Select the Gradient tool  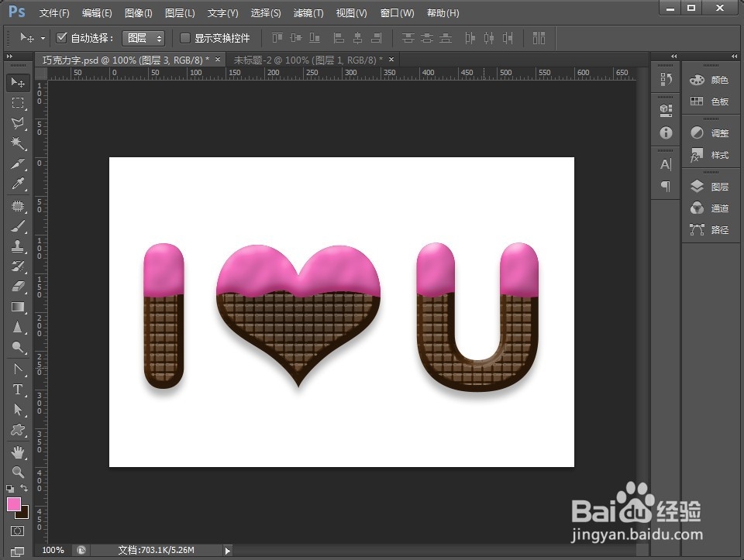coord(18,307)
